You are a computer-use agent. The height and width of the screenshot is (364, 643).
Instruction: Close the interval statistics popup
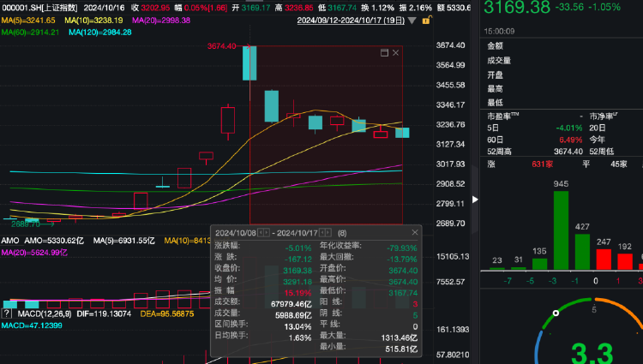click(x=415, y=233)
